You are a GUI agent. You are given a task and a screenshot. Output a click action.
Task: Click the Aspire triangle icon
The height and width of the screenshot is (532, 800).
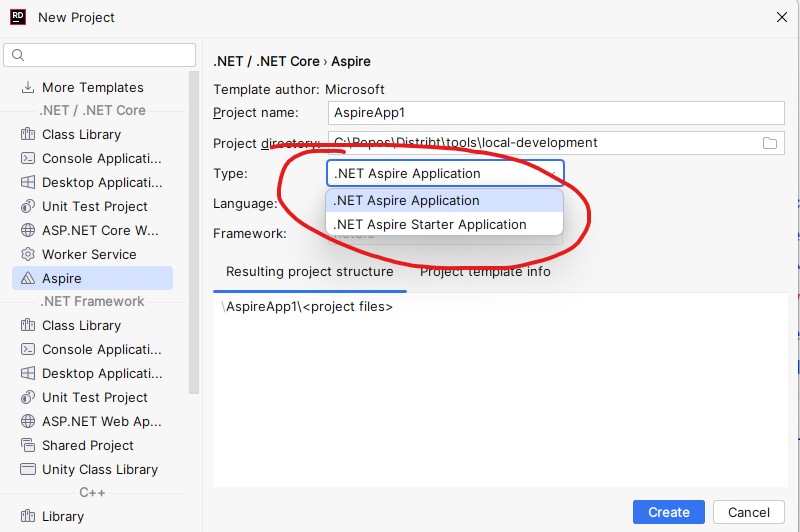tap(28, 278)
